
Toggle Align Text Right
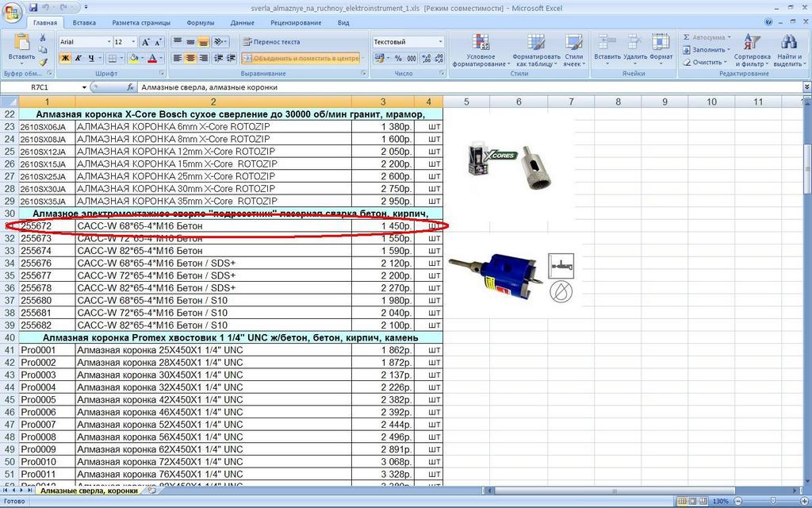pyautogui.click(x=204, y=58)
